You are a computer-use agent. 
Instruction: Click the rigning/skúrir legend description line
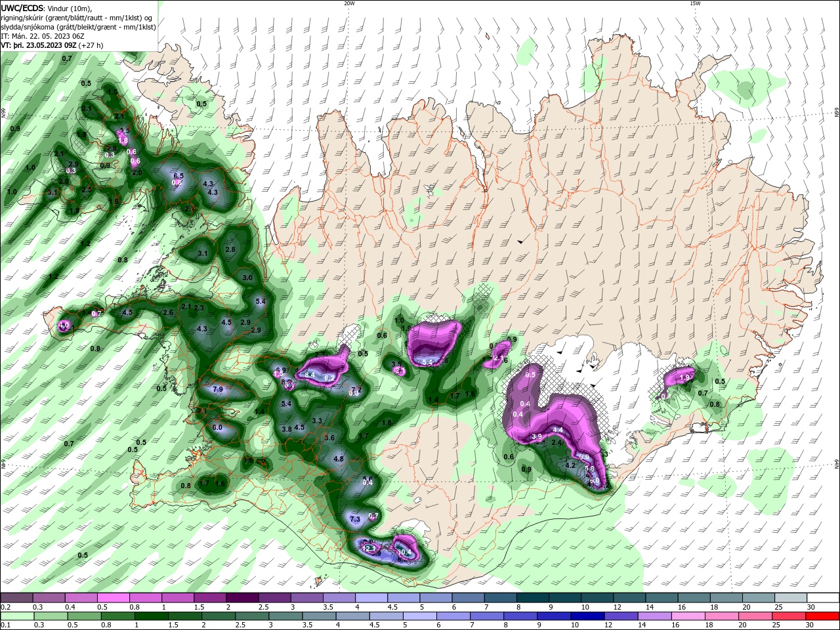(x=76, y=18)
